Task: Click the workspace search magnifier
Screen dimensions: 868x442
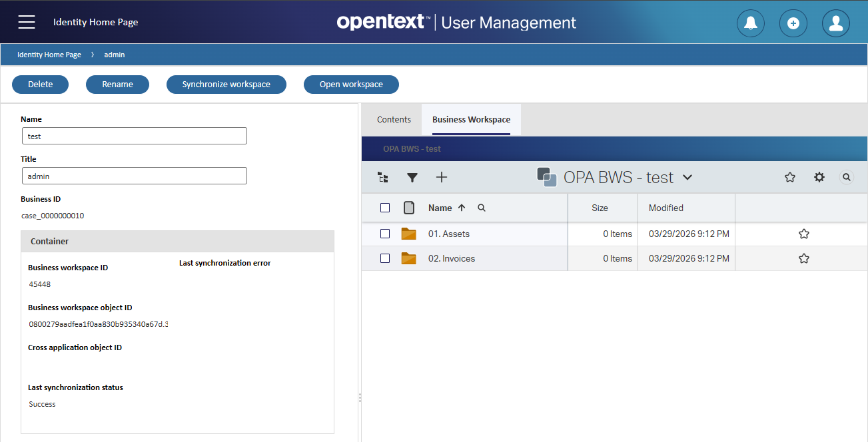Action: pyautogui.click(x=847, y=177)
